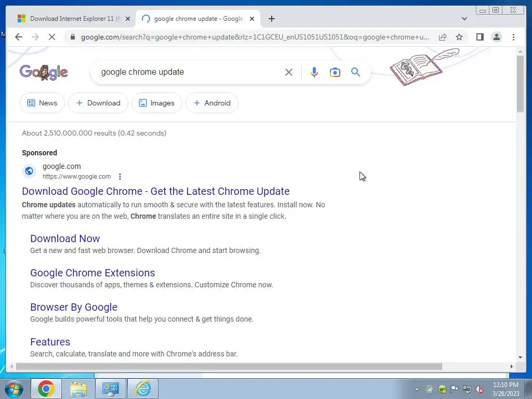Stop loading the page
Viewport: 532px width, 399px height.
coord(52,37)
